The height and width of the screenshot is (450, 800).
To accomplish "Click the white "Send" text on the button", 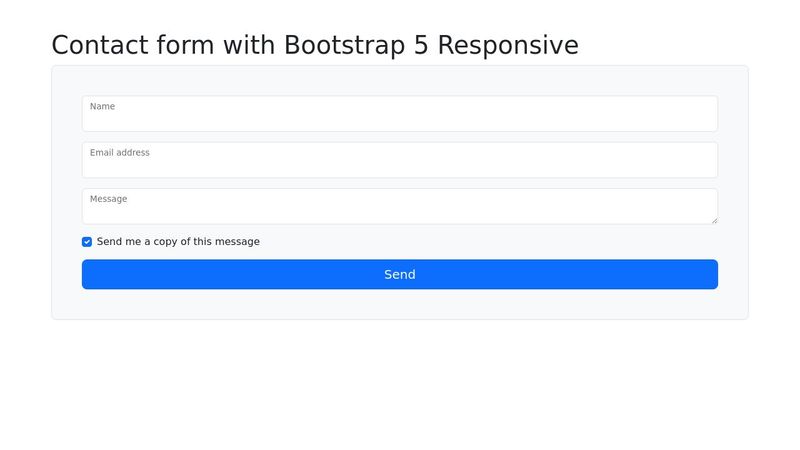I will click(x=399, y=274).
